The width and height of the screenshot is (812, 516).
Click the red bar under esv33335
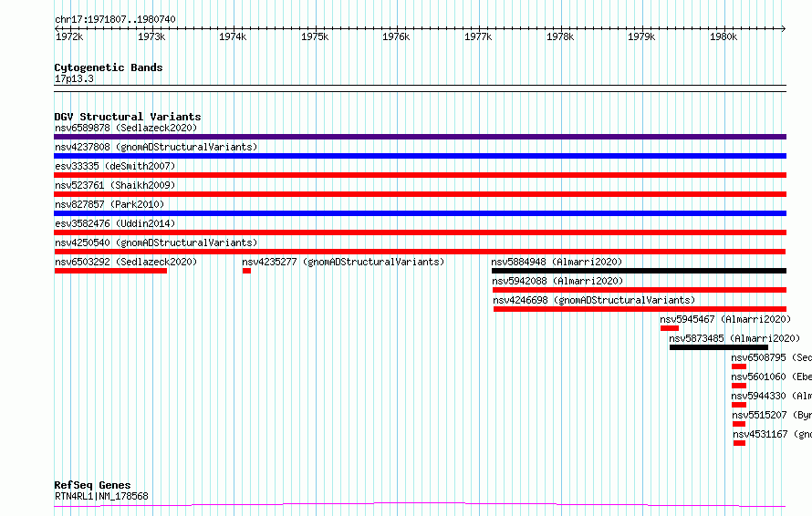(x=420, y=175)
